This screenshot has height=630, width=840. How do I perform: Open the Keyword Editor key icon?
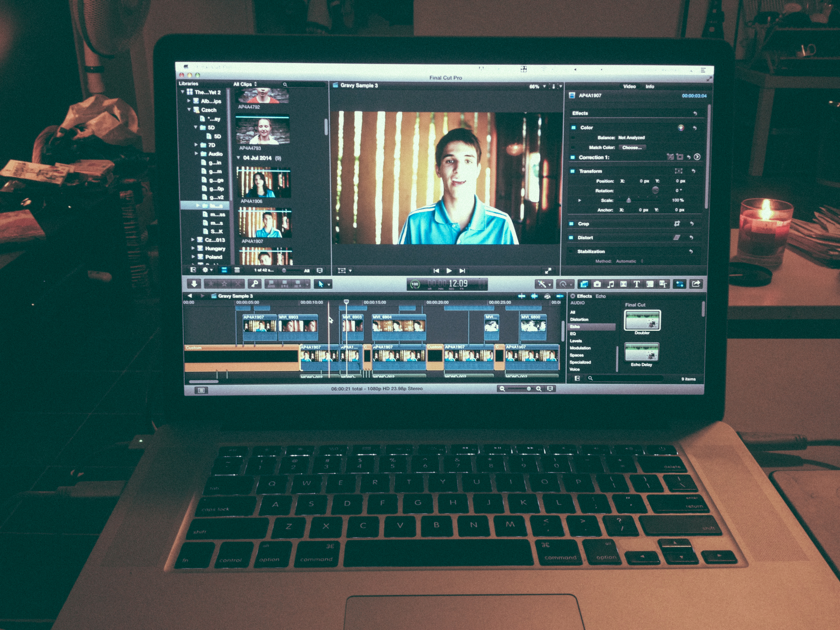pyautogui.click(x=254, y=284)
